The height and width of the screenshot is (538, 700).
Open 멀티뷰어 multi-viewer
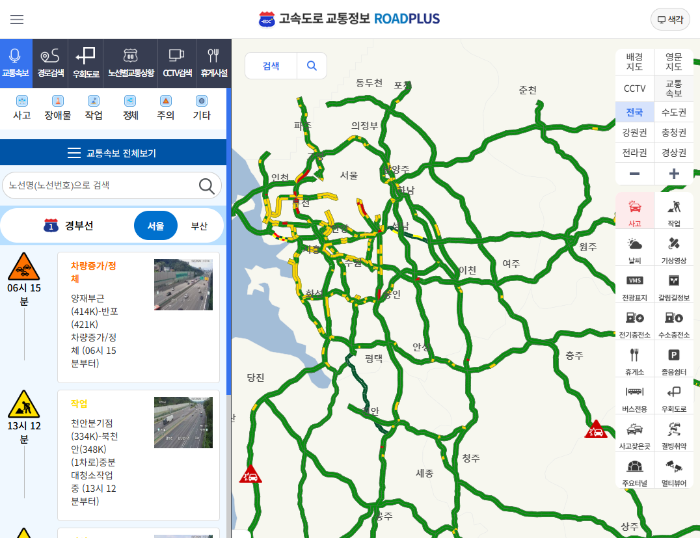pos(673,471)
